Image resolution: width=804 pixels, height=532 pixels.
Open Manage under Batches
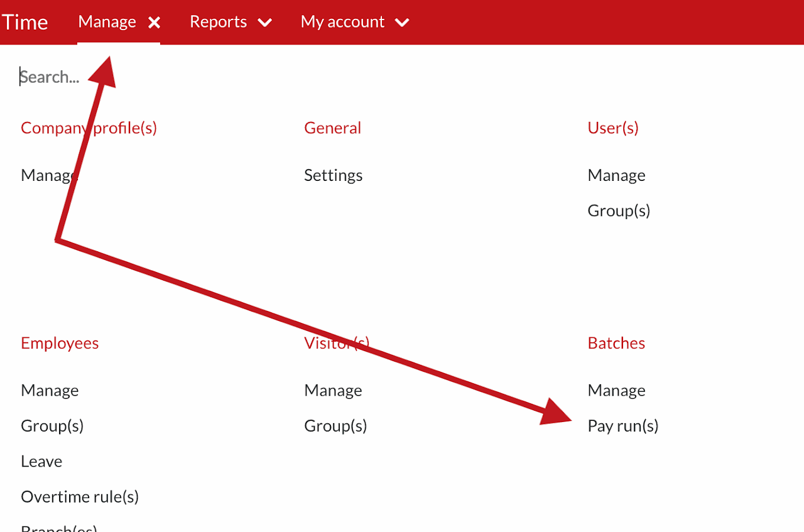tap(616, 391)
